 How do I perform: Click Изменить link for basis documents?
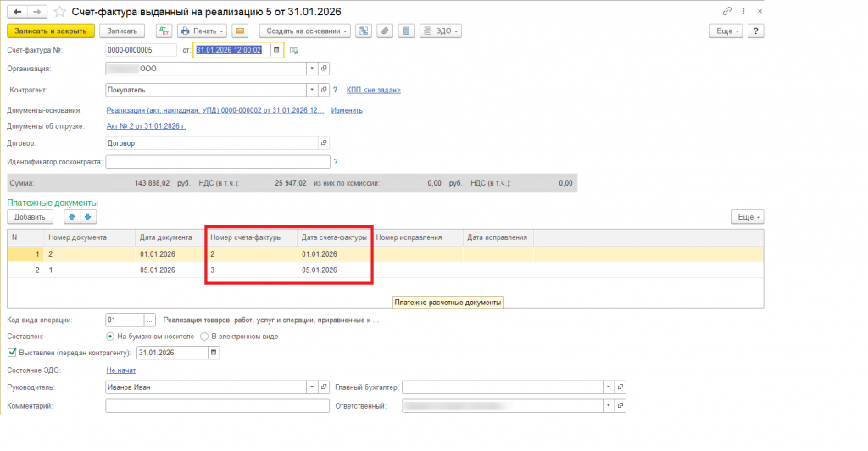(347, 111)
